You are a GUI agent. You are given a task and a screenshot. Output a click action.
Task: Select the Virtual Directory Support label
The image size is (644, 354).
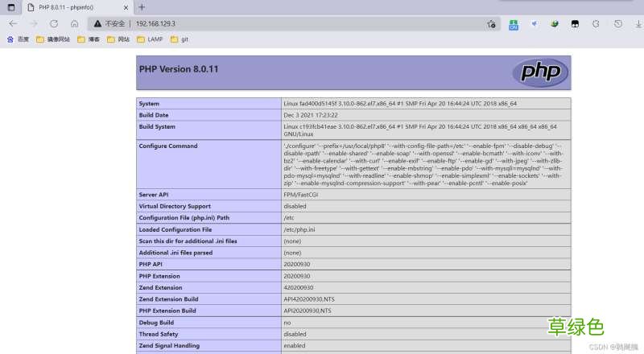(x=175, y=206)
